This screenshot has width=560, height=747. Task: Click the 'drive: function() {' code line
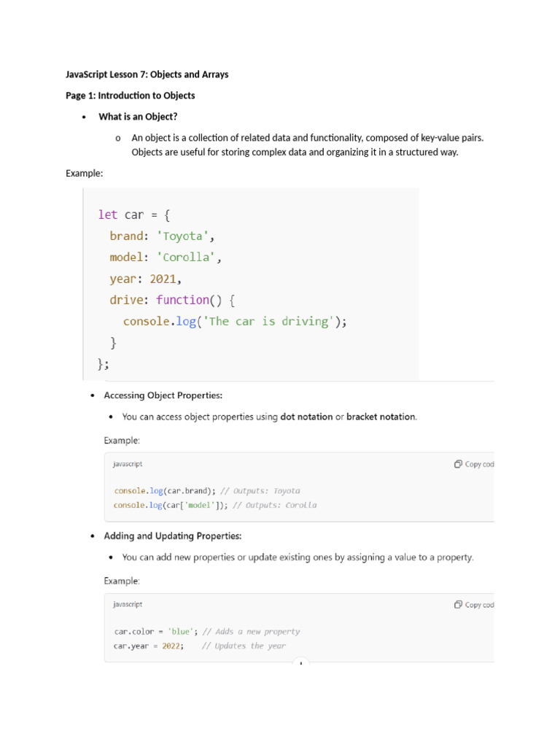172,300
